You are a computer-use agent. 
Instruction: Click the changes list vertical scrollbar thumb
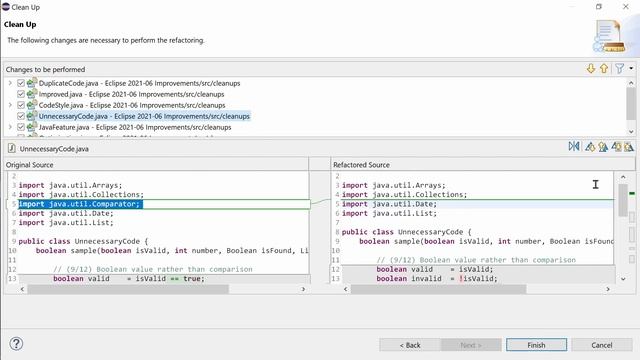(x=631, y=104)
